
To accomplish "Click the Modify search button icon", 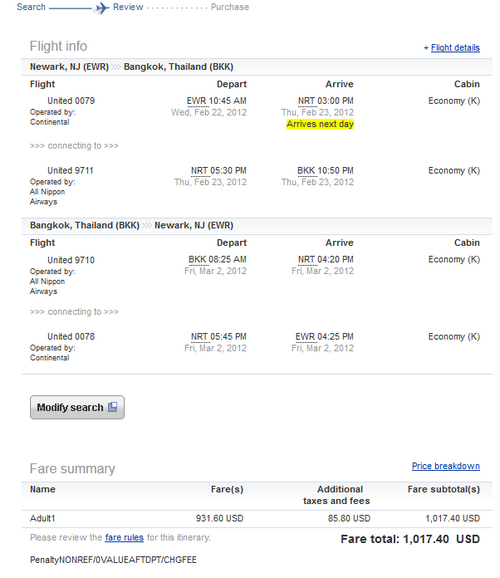I will coord(112,407).
